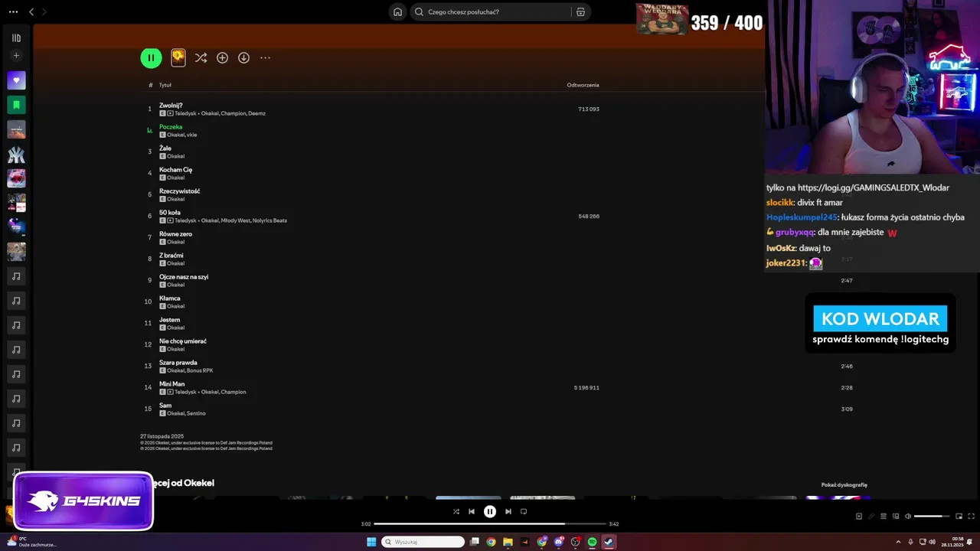Viewport: 980px width, 551px height.
Task: Open the green bookmark Your Episodes item
Action: [16, 105]
